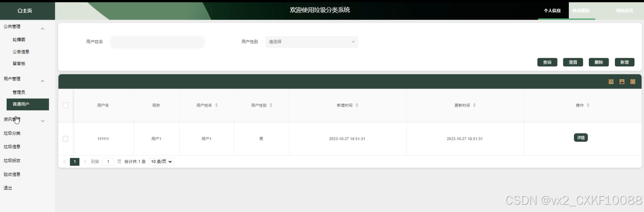
Task: Open 修改密码 tab in top bar
Action: 582,10
